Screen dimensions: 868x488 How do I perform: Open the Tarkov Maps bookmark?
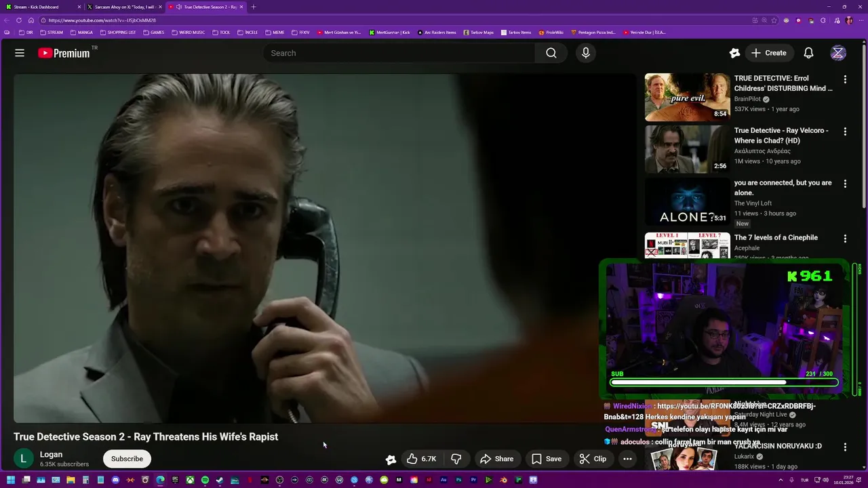479,33
